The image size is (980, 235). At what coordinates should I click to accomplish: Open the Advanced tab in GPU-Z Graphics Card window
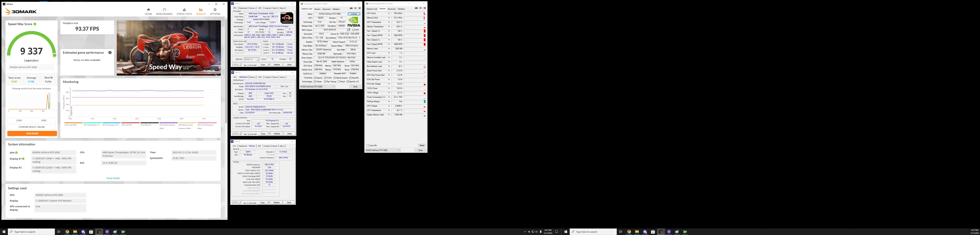(x=326, y=9)
